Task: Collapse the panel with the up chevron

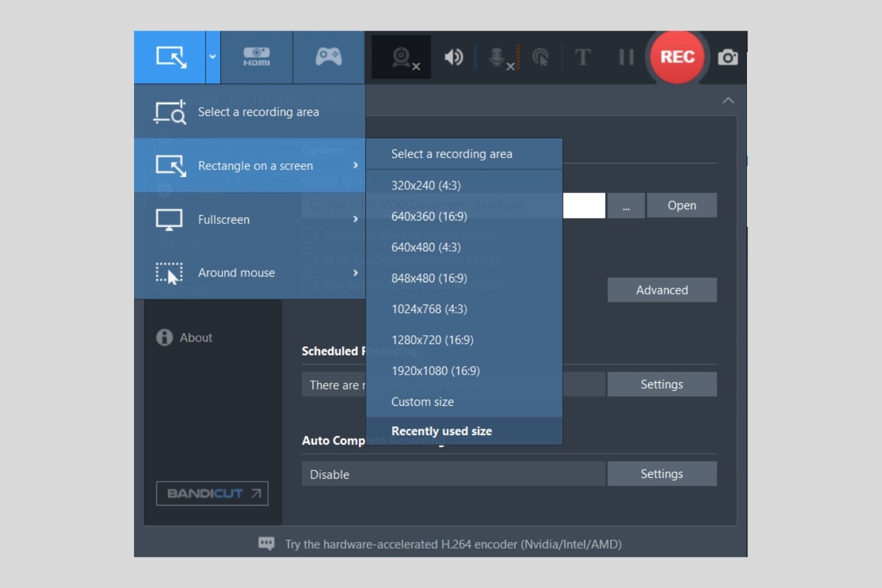Action: pyautogui.click(x=728, y=101)
